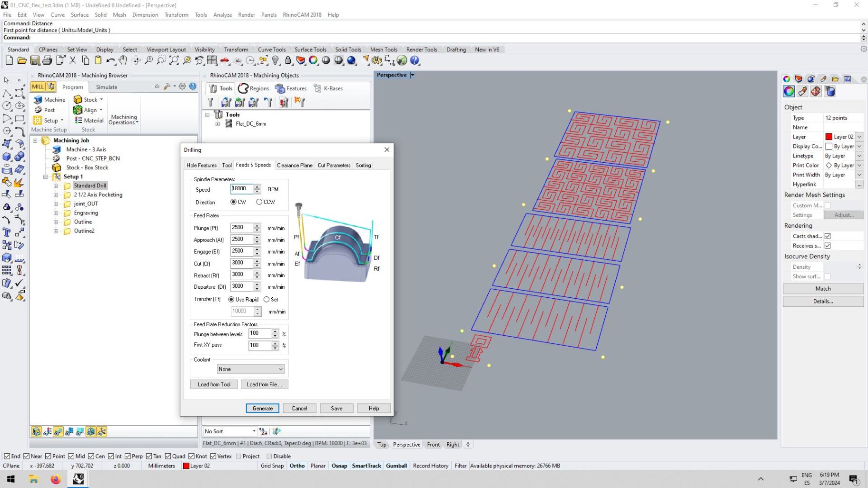868x488 pixels.
Task: Open the K-Bases tab icon
Action: (317, 88)
